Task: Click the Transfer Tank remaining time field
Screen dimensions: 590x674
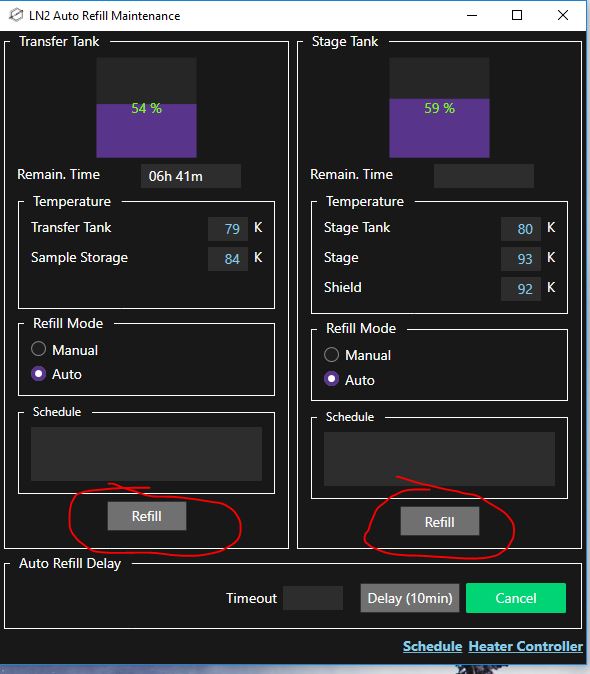Action: [191, 176]
